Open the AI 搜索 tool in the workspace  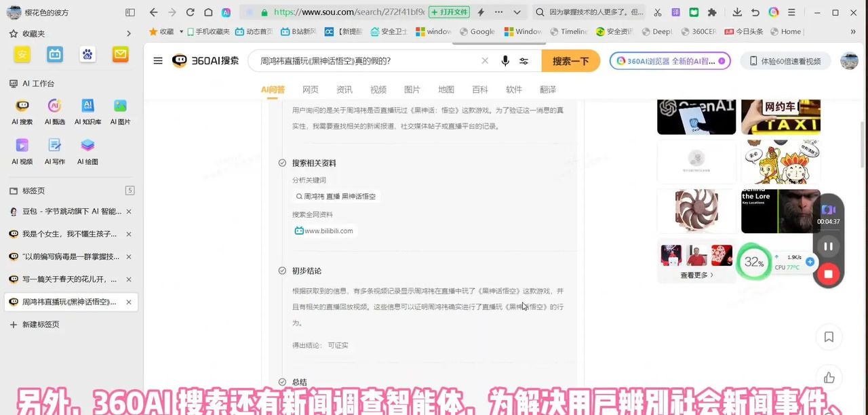tap(22, 111)
